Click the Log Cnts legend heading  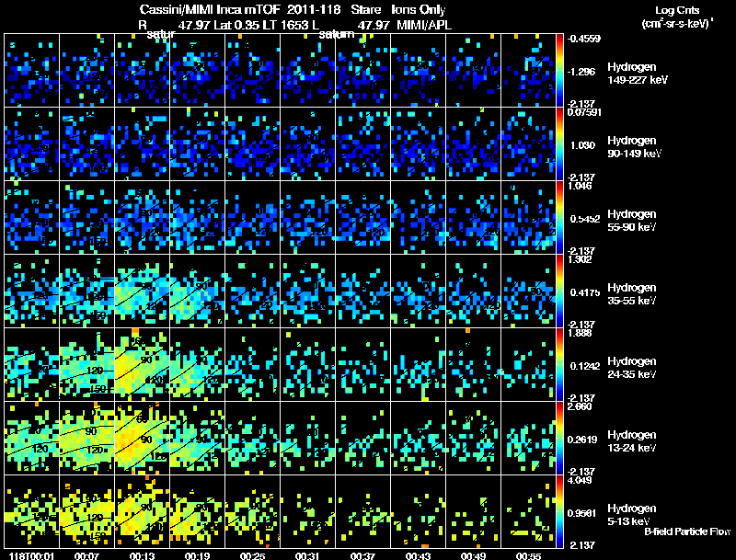pyautogui.click(x=677, y=10)
